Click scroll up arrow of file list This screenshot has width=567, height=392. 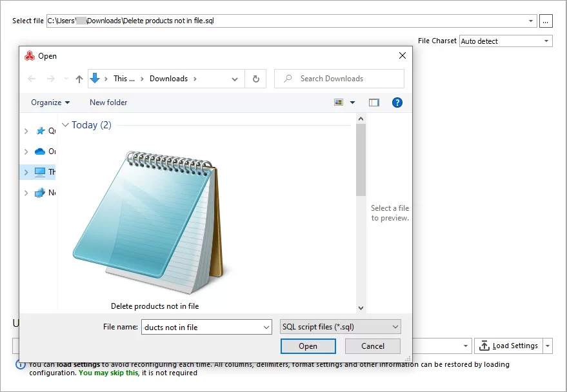click(x=361, y=119)
